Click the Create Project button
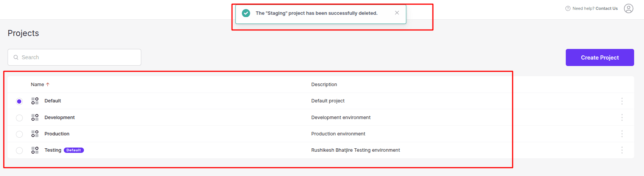The width and height of the screenshot is (644, 176). coord(600,58)
